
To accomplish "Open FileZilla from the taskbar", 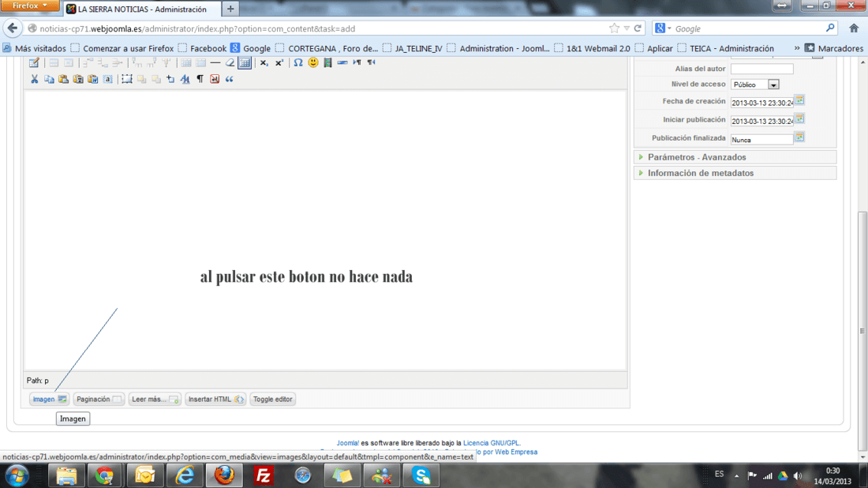I will click(264, 476).
